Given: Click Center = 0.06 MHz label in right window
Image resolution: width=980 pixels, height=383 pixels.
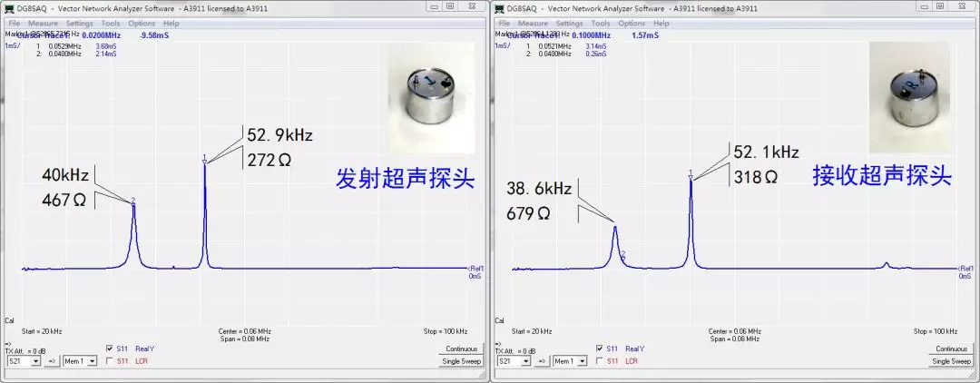Looking at the screenshot, I should (x=734, y=331).
